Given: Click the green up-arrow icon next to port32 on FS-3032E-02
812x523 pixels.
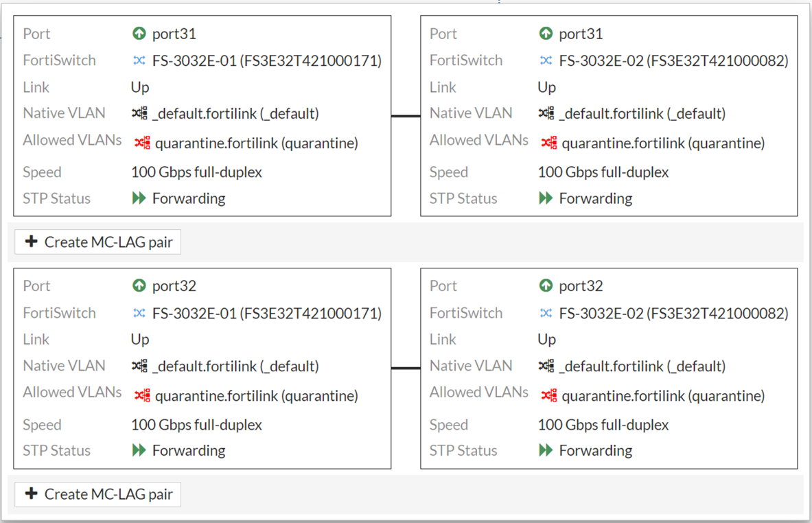Looking at the screenshot, I should click(x=546, y=285).
